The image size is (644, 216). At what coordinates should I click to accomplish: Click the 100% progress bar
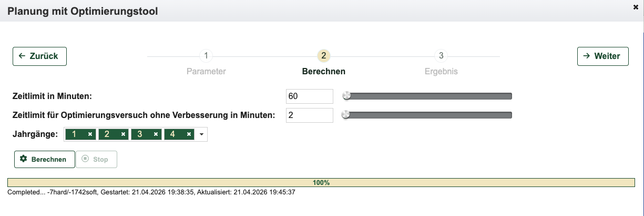[x=321, y=183]
